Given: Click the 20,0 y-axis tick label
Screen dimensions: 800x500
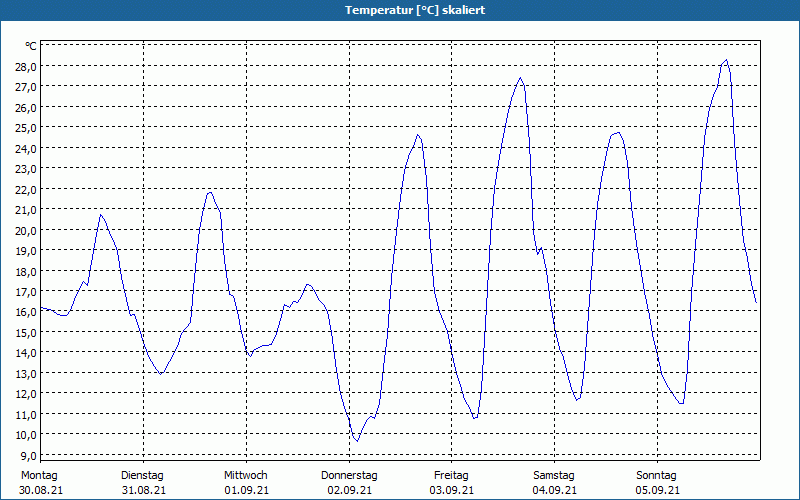Looking at the screenshot, I should coord(26,230).
